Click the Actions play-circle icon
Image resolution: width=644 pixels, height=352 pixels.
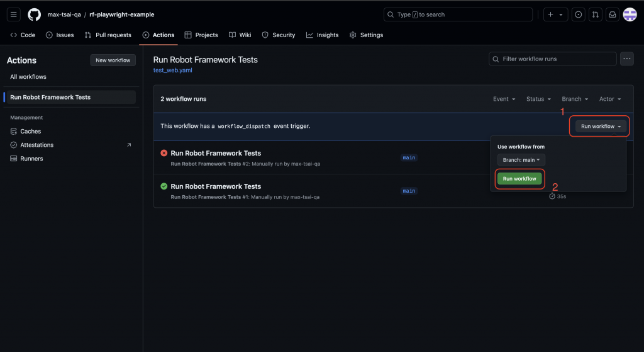[x=146, y=35]
